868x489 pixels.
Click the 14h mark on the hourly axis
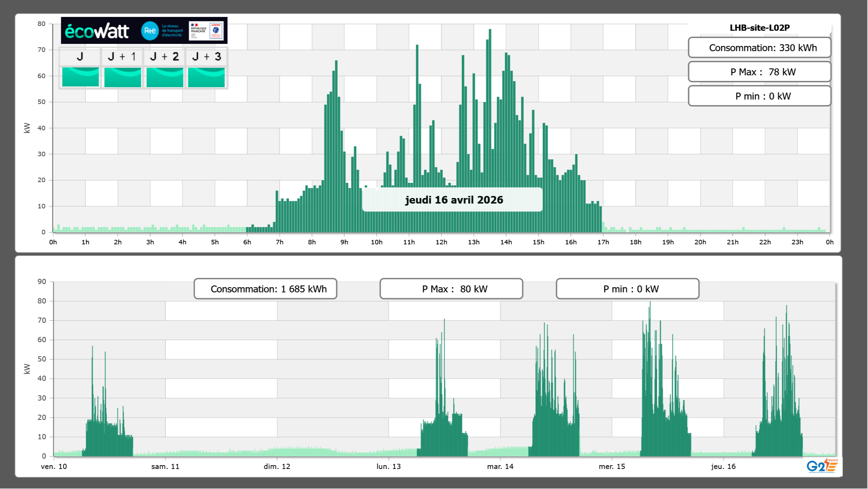click(x=506, y=242)
